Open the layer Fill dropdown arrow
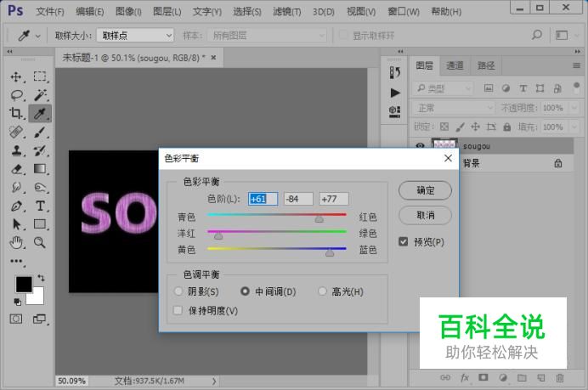The image size is (588, 390). (574, 127)
